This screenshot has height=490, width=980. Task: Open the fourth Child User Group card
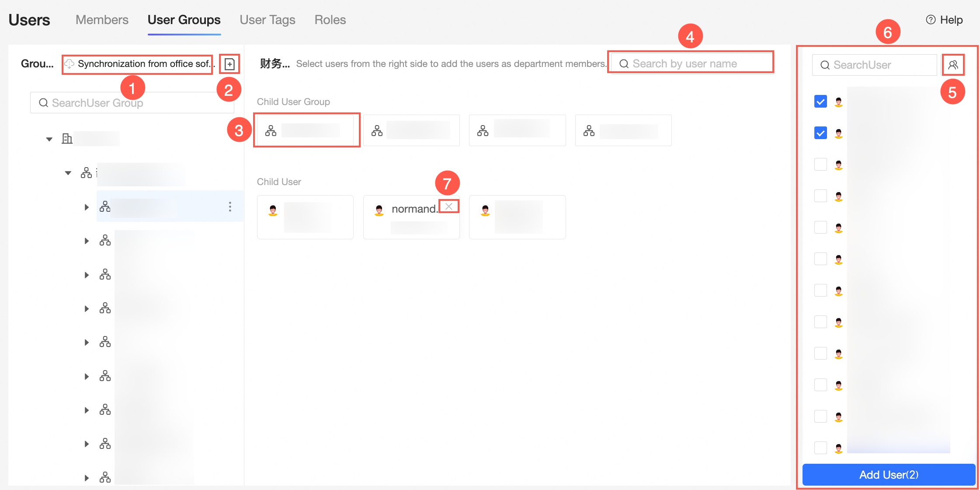623,130
